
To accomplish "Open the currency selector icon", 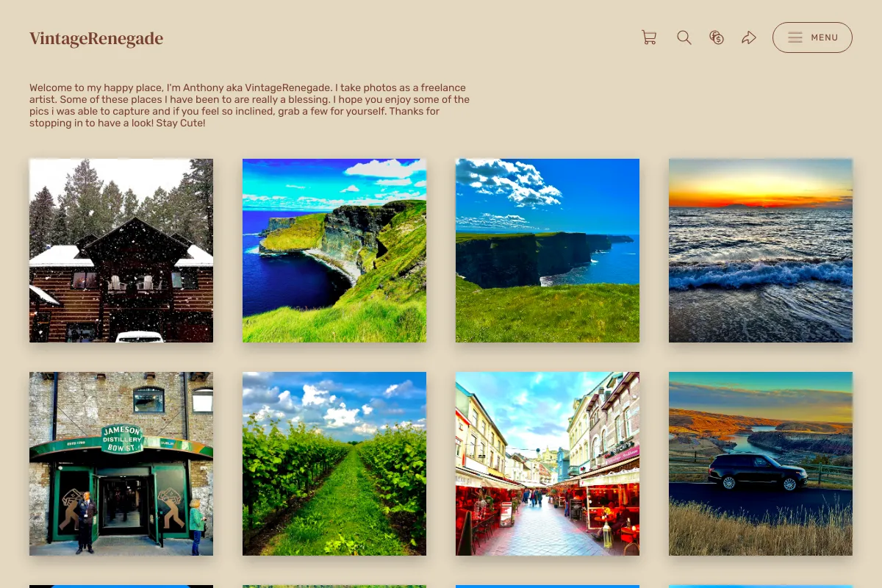I will point(717,37).
